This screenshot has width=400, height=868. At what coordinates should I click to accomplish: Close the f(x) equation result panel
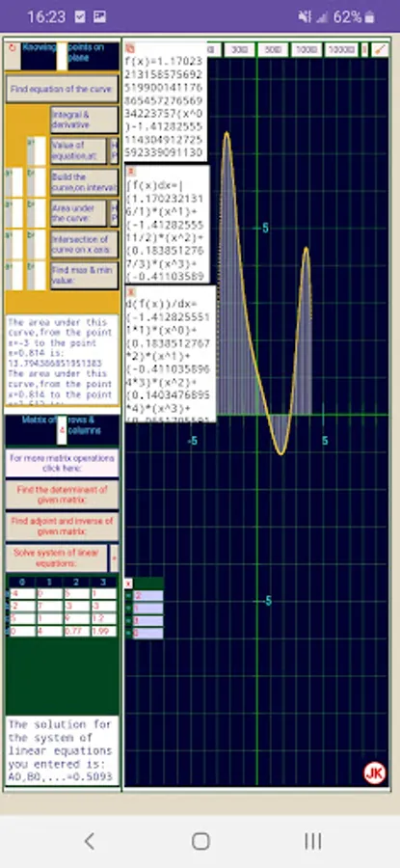point(130,48)
